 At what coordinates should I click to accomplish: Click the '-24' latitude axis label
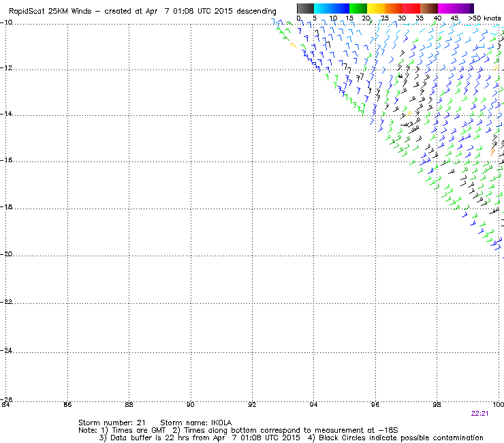click(x=6, y=350)
